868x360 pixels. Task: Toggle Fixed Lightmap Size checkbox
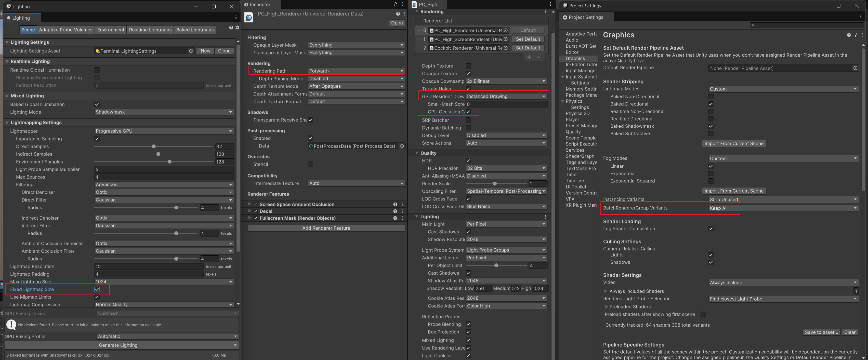click(97, 289)
